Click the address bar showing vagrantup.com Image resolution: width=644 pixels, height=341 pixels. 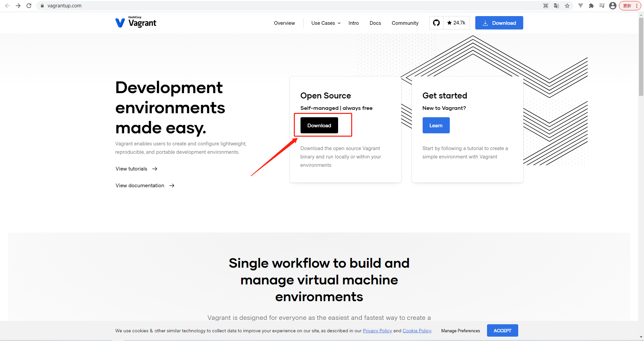[288, 6]
